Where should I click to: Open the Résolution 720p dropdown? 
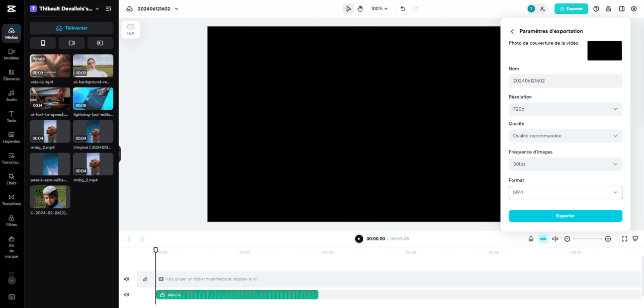click(566, 109)
